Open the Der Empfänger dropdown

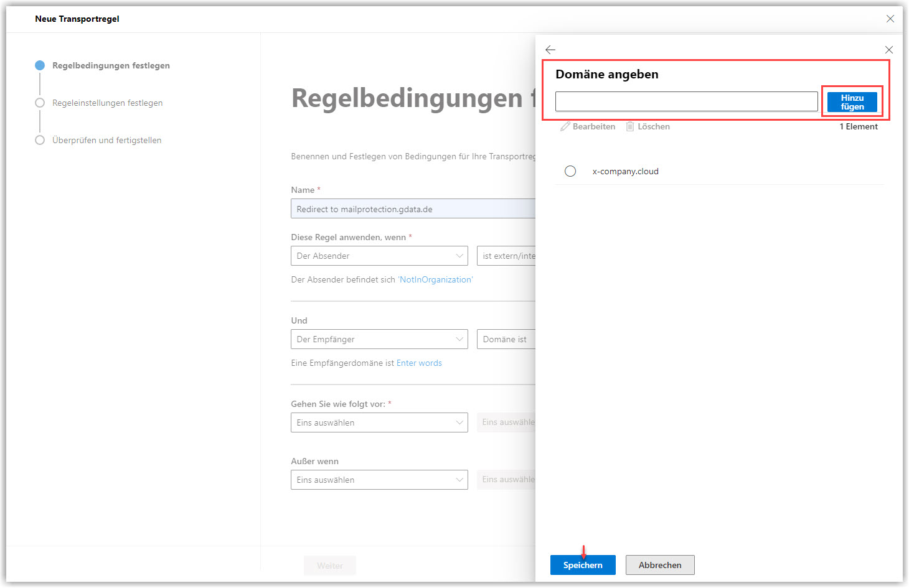pyautogui.click(x=379, y=339)
